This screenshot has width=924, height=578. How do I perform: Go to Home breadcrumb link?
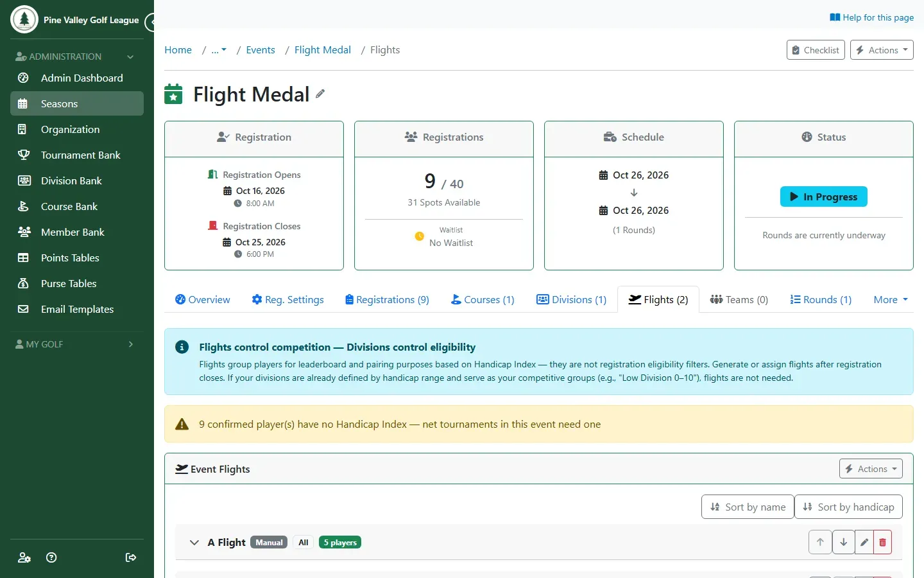[178, 50]
